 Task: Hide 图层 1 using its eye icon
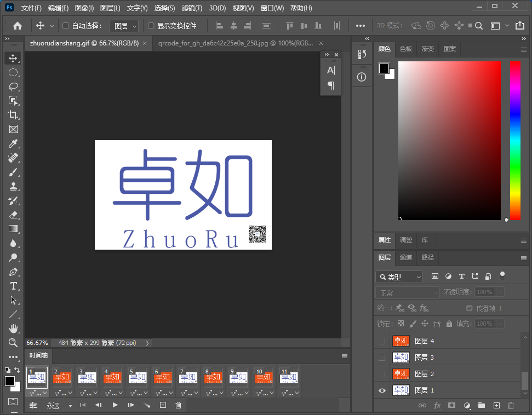tap(382, 390)
